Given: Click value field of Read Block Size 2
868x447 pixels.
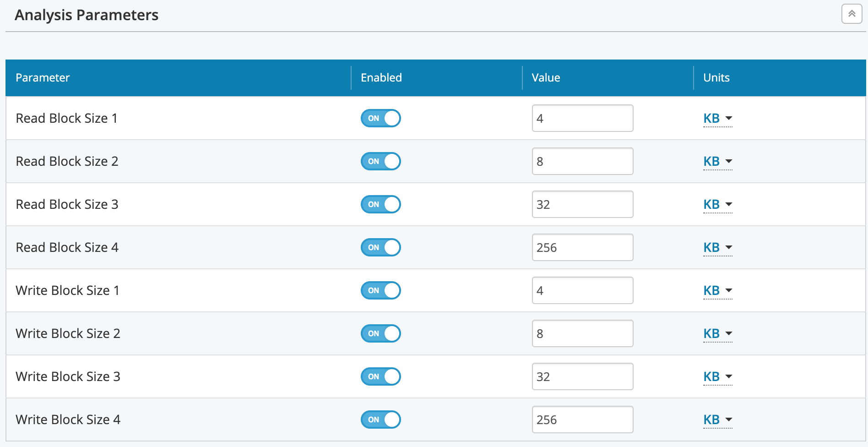Looking at the screenshot, I should coord(583,161).
